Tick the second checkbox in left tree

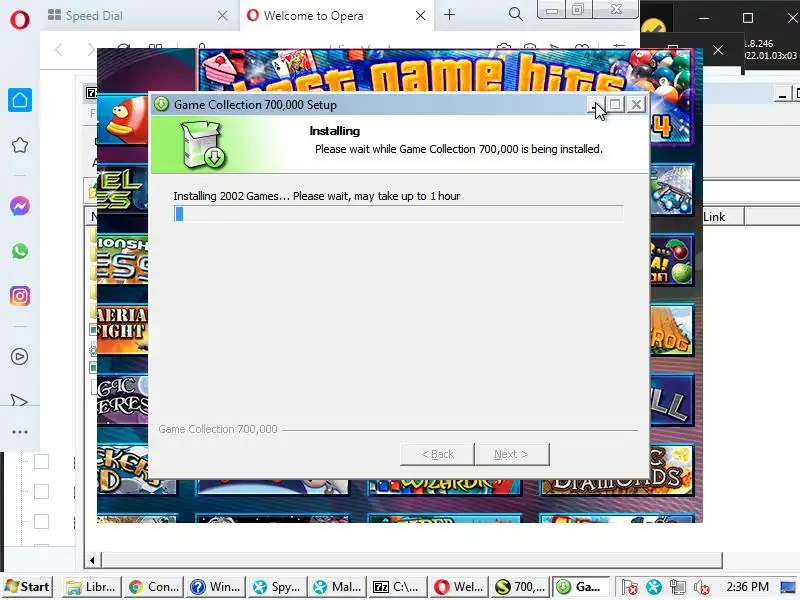41,492
